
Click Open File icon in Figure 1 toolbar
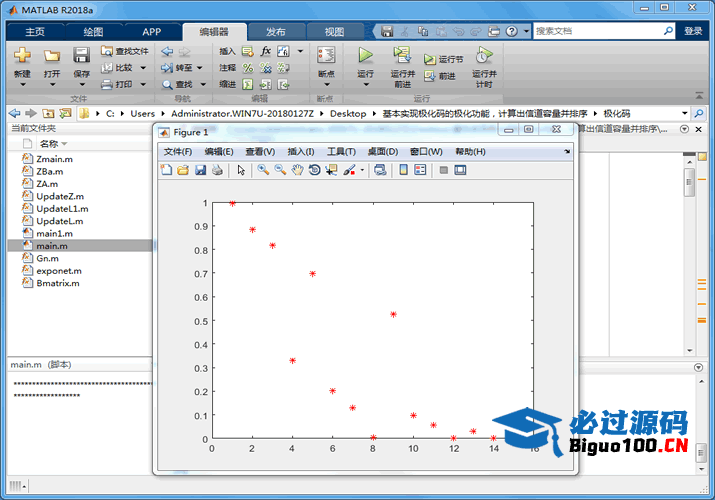pyautogui.click(x=183, y=170)
